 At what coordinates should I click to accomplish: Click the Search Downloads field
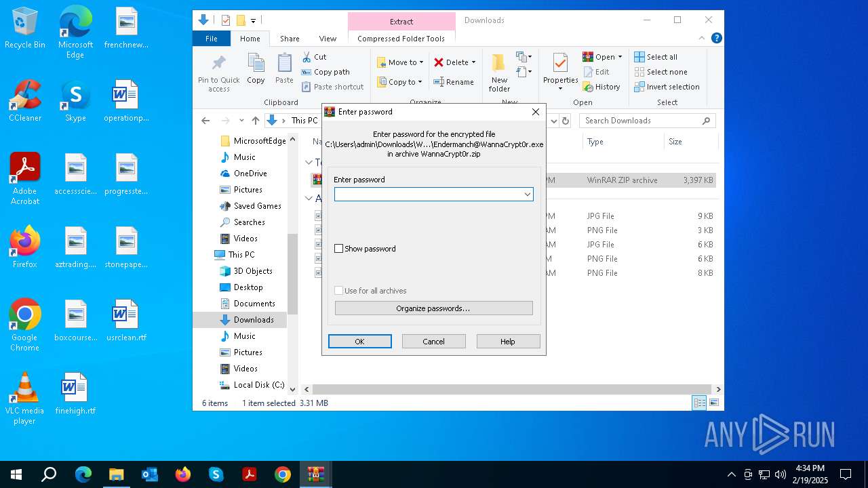pos(648,121)
